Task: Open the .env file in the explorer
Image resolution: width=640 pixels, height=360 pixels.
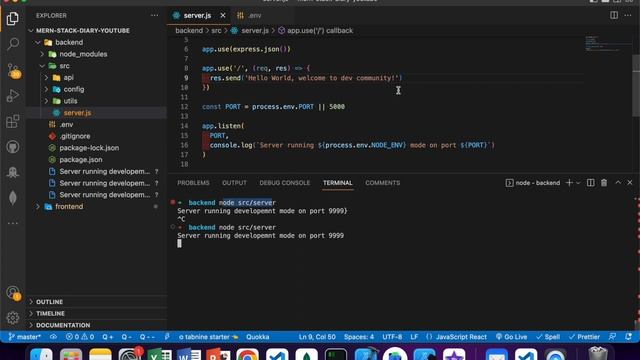Action: pos(67,124)
